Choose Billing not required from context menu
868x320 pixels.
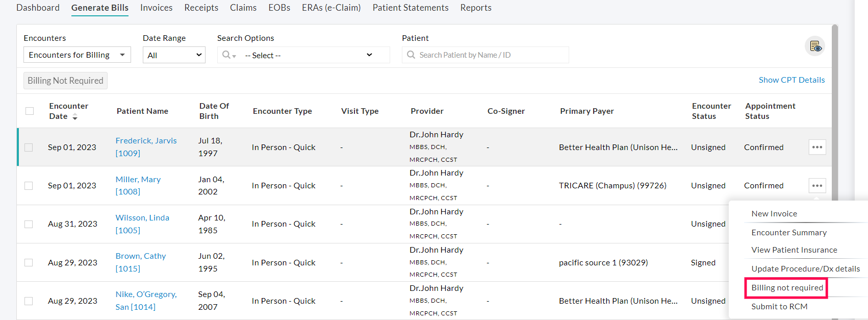pos(787,288)
